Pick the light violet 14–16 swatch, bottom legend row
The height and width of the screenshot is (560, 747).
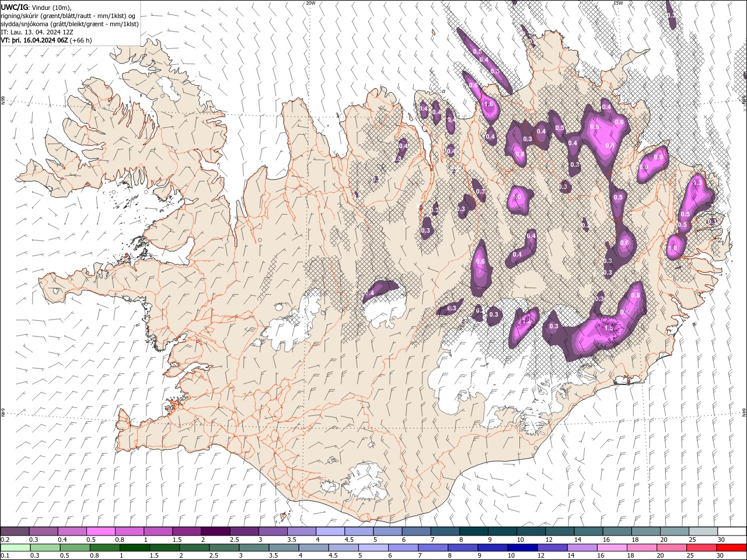[x=582, y=548]
